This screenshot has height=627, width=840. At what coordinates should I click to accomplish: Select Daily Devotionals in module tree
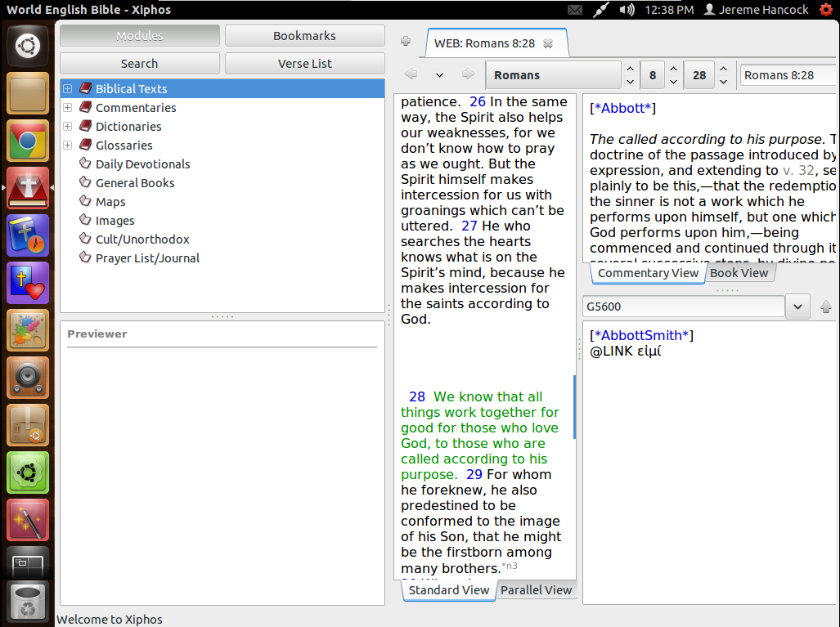pos(142,164)
